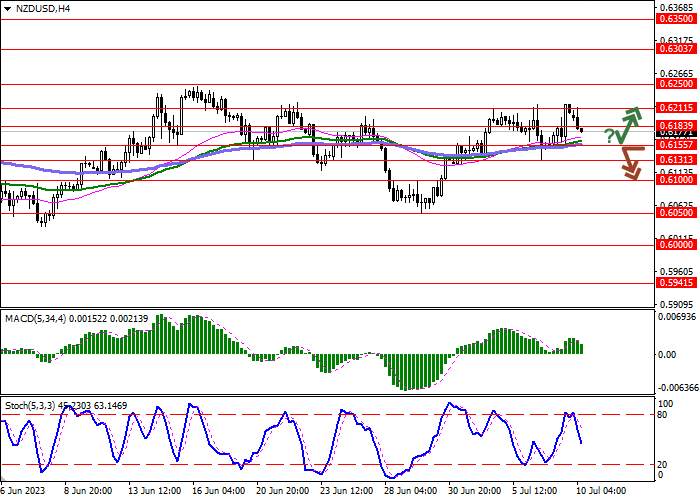Click the 6 Jun 2023 date label

click(23, 491)
